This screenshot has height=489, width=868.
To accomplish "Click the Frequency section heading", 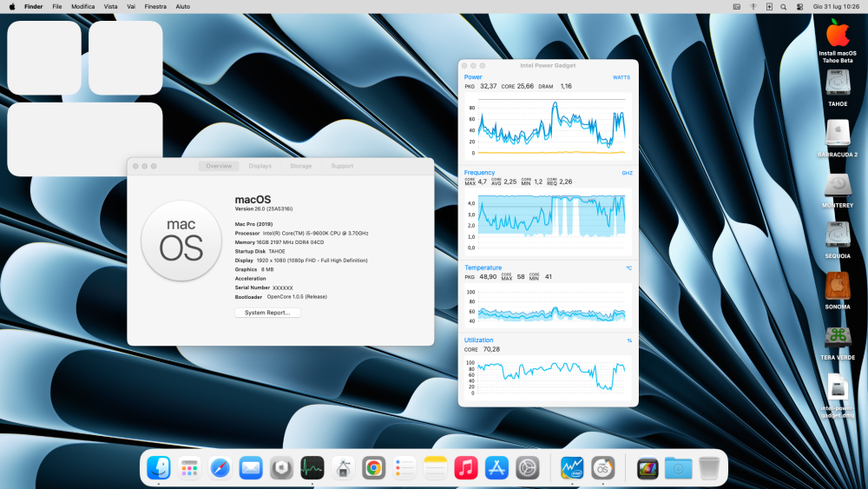I will (479, 173).
